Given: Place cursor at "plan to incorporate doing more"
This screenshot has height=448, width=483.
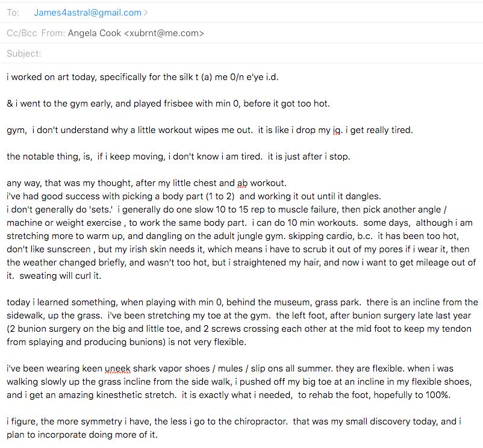Looking at the screenshot, I should pos(82,435).
